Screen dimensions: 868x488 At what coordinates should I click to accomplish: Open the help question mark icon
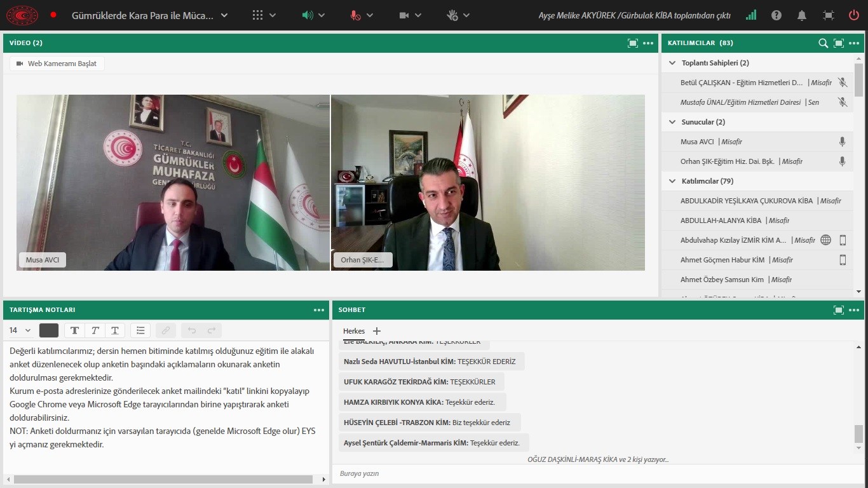(776, 15)
